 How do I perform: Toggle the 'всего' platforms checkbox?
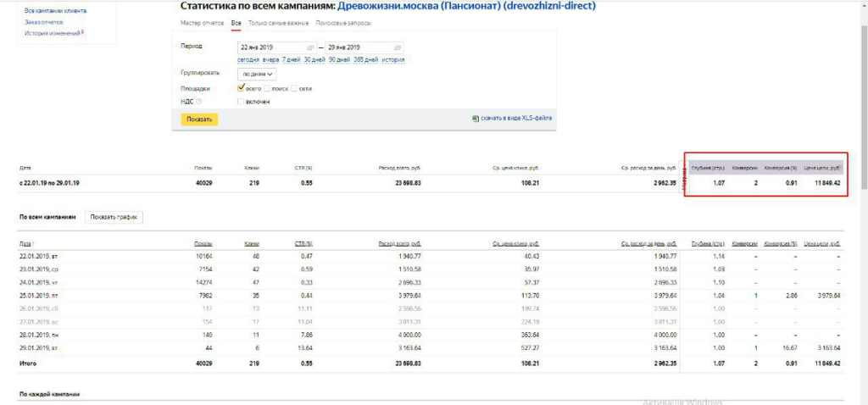(x=242, y=88)
